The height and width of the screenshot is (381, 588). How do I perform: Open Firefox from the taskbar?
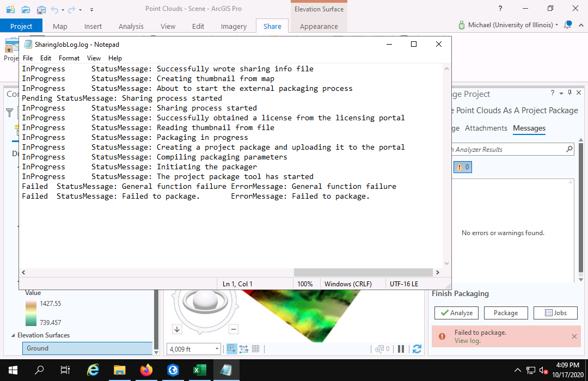tap(146, 370)
